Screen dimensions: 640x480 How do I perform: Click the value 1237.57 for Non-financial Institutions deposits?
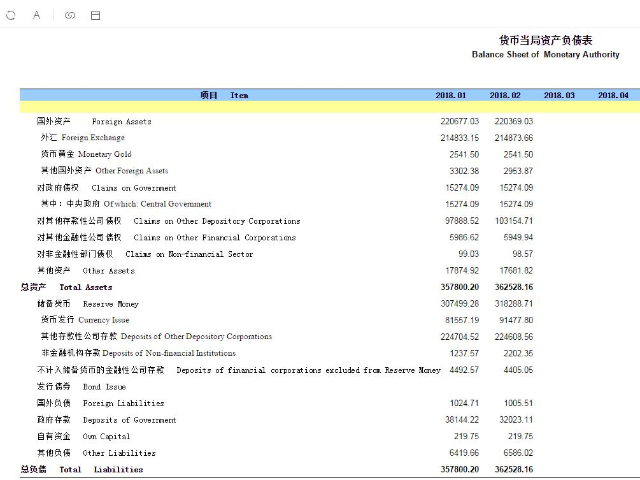tap(464, 353)
